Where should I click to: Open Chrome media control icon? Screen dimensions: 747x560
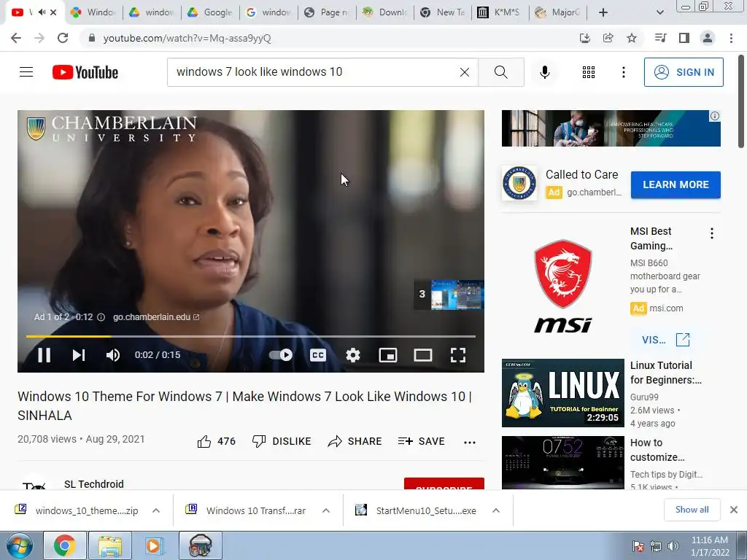point(660,38)
